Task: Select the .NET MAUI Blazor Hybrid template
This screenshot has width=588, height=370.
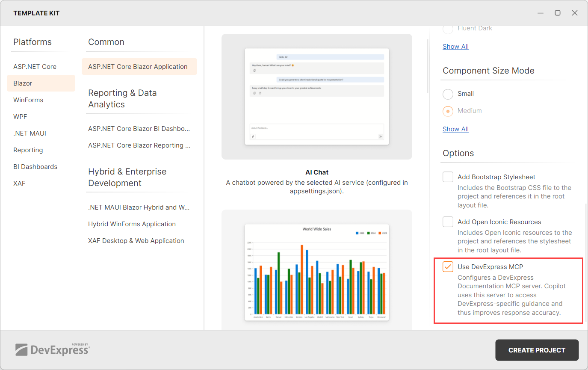Action: (x=139, y=207)
